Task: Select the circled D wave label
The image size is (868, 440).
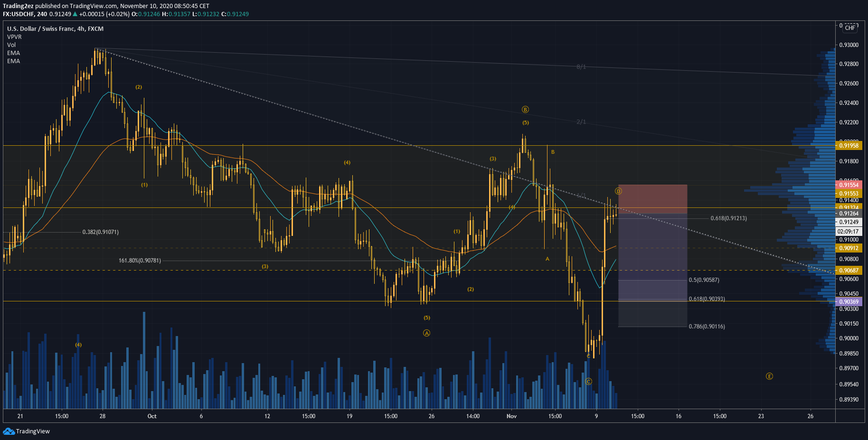Action: coord(618,191)
